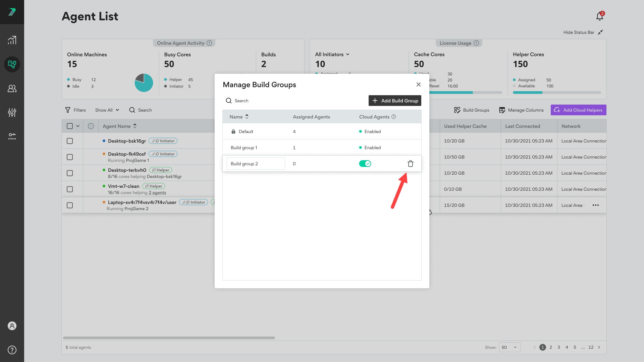Open notifications bell icon
This screenshot has width=644, height=362.
point(600,16)
